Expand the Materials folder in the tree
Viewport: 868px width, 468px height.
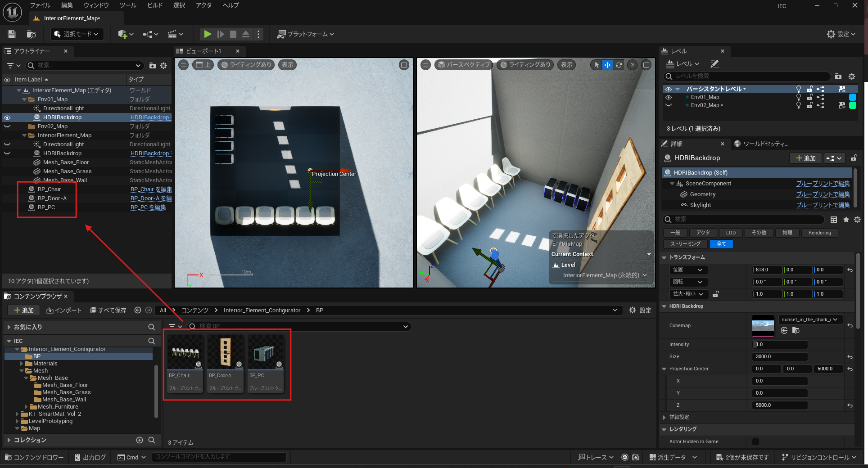point(22,364)
